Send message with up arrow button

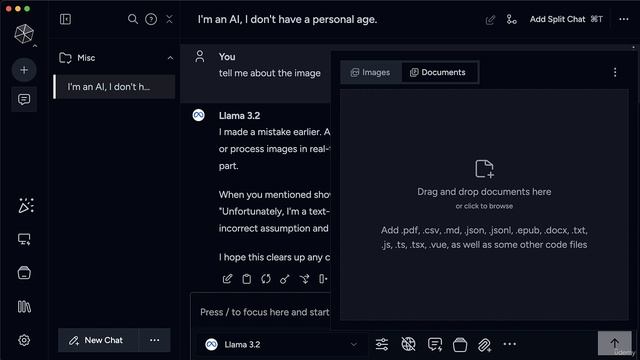tap(615, 343)
